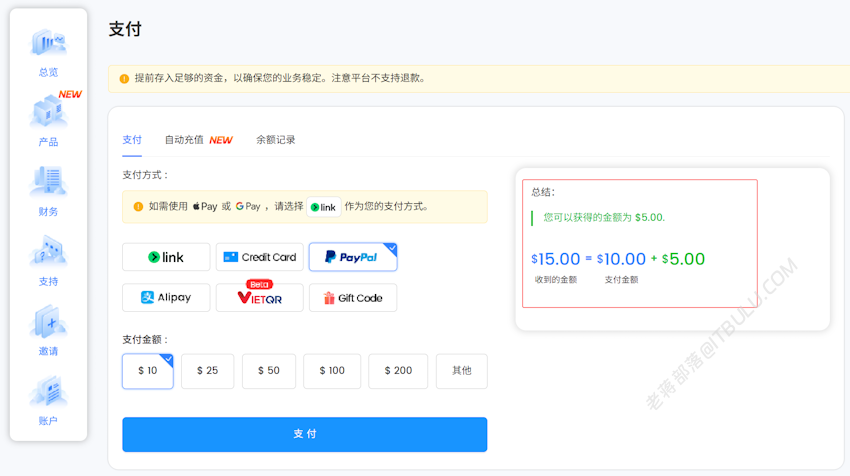
Task: Click the warning icon beside 如需使用
Action: click(138, 207)
